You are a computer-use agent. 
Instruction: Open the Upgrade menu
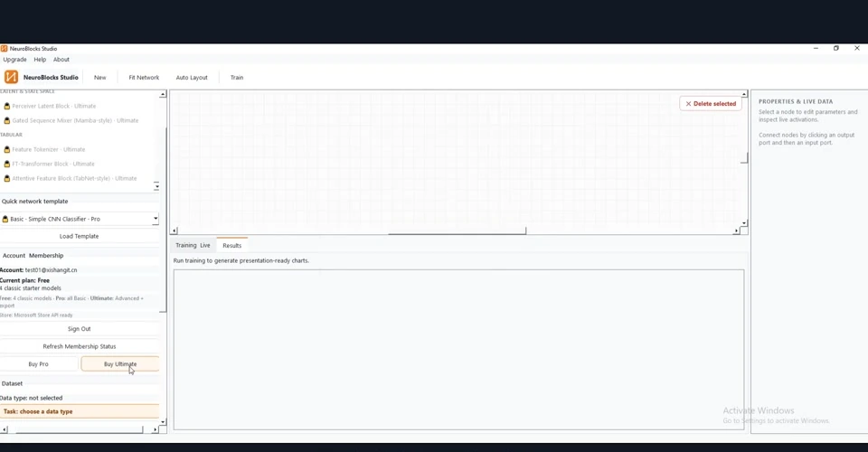[15, 59]
